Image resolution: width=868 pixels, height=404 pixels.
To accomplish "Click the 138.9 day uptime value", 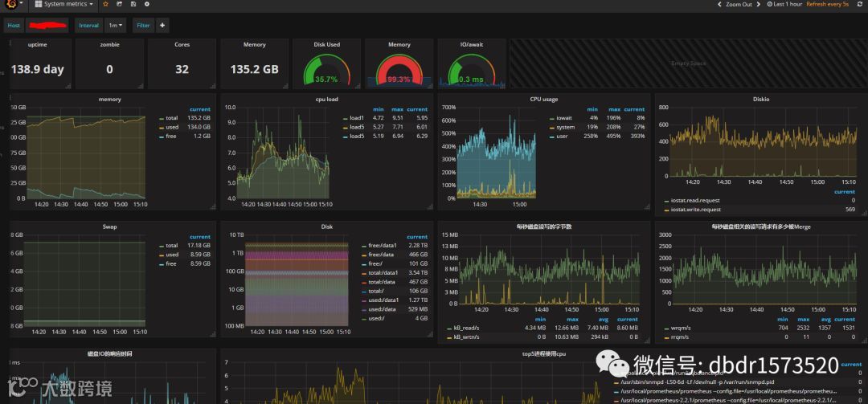I will (x=37, y=70).
